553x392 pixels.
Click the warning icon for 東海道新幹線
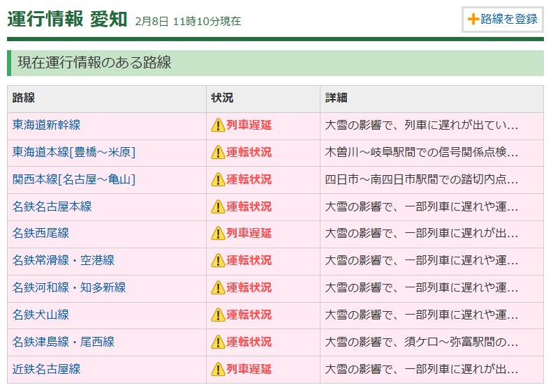218,126
